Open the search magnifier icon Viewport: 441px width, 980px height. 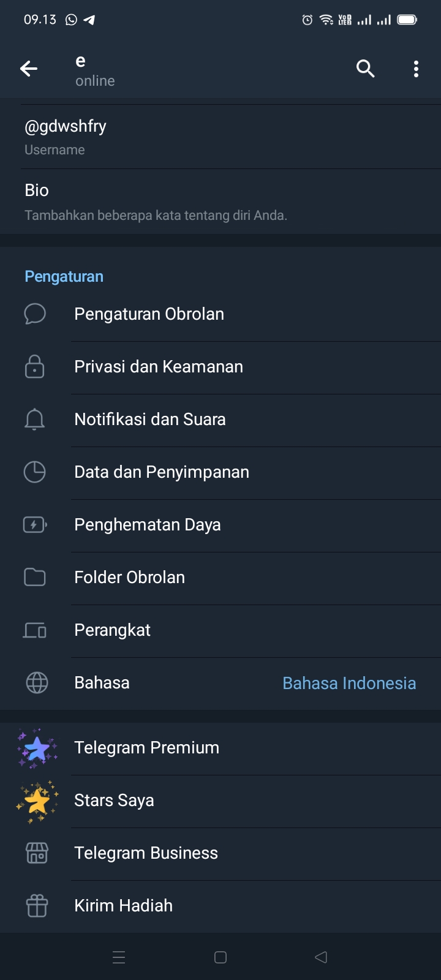pyautogui.click(x=366, y=69)
